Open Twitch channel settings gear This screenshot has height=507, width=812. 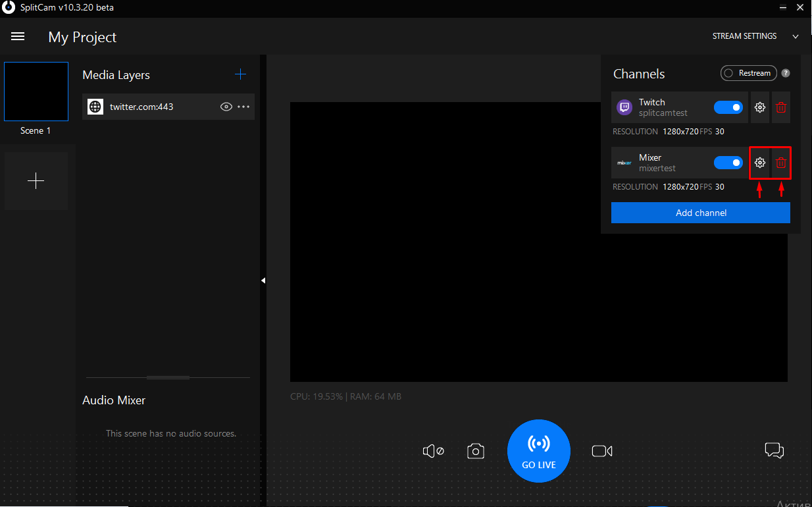(759, 107)
